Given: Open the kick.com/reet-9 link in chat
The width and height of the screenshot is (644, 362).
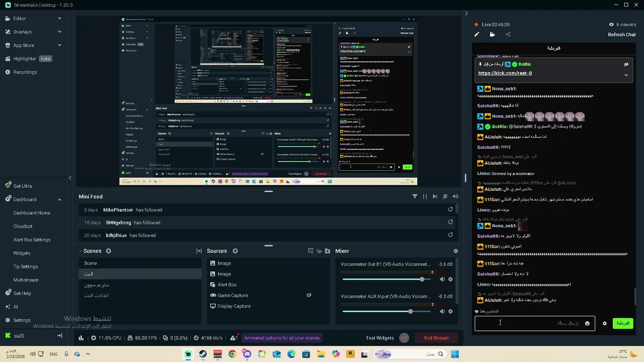Looking at the screenshot, I should 505,73.
